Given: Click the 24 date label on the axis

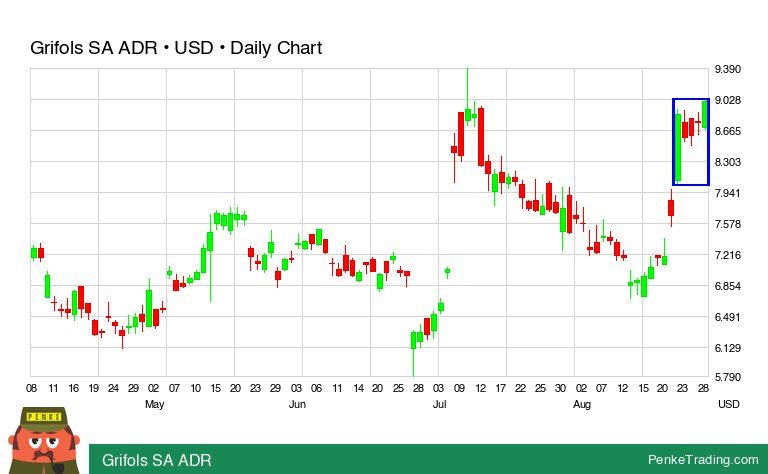Looking at the screenshot, I should (x=113, y=388).
